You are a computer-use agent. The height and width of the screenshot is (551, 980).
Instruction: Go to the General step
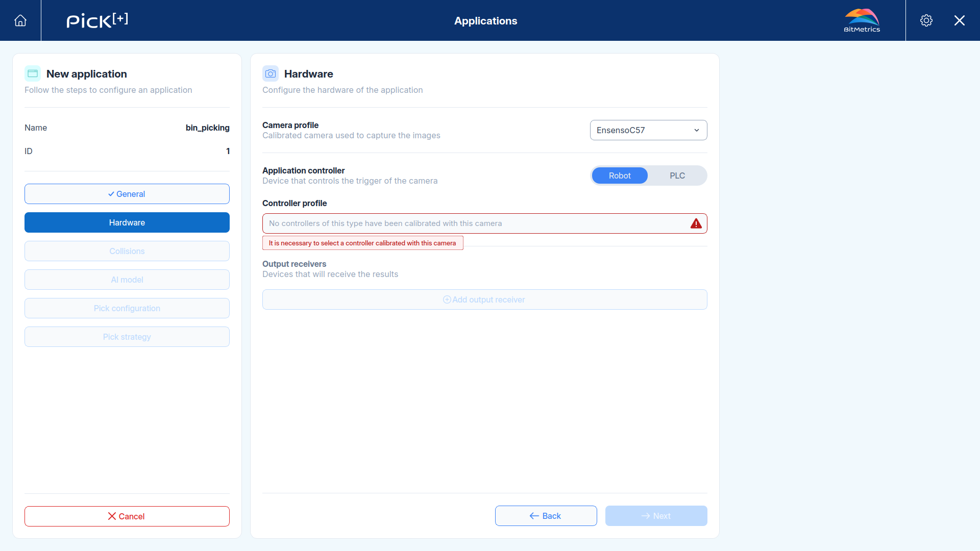127,194
